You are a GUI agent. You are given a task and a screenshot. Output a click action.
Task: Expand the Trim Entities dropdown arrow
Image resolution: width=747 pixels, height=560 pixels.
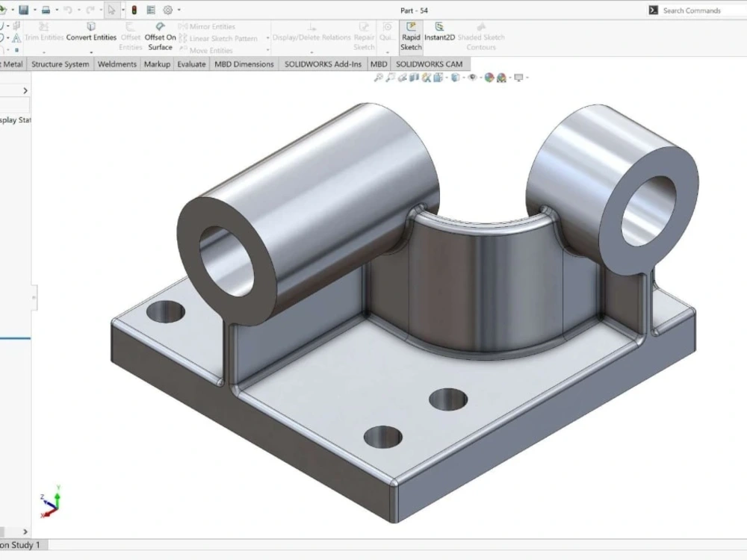[44, 52]
